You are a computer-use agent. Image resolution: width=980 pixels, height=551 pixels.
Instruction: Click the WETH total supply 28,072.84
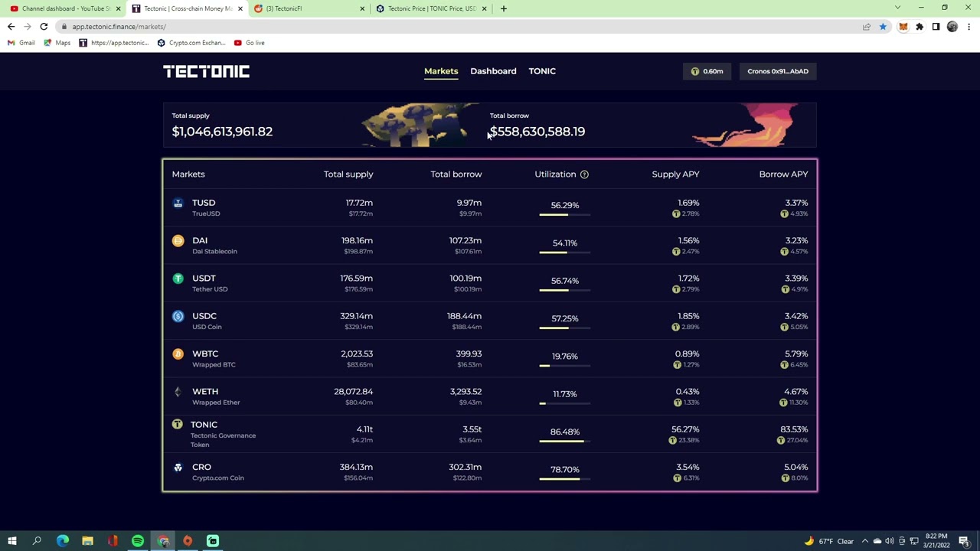pyautogui.click(x=353, y=392)
